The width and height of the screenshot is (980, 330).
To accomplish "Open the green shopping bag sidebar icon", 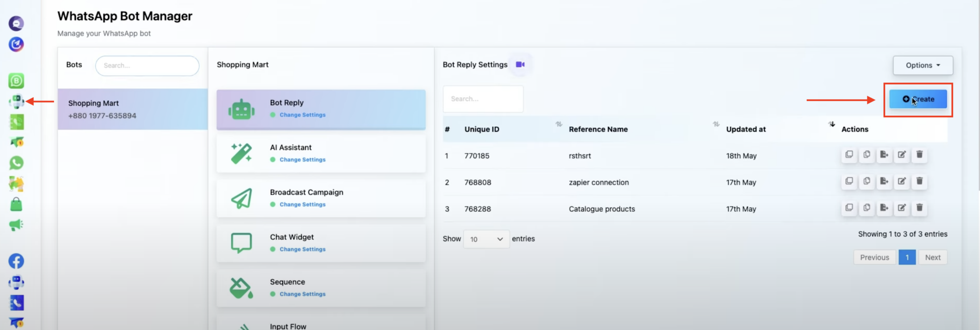I will coord(16,205).
